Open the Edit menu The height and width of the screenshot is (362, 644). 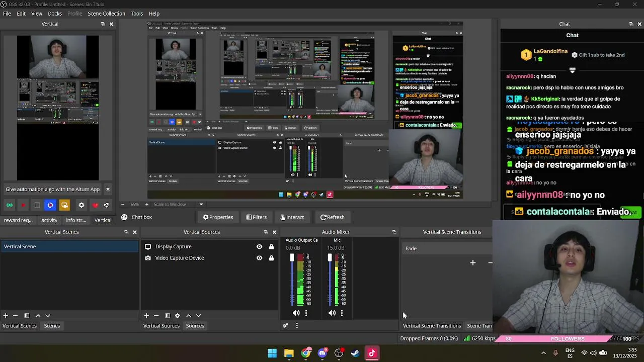pyautogui.click(x=21, y=14)
